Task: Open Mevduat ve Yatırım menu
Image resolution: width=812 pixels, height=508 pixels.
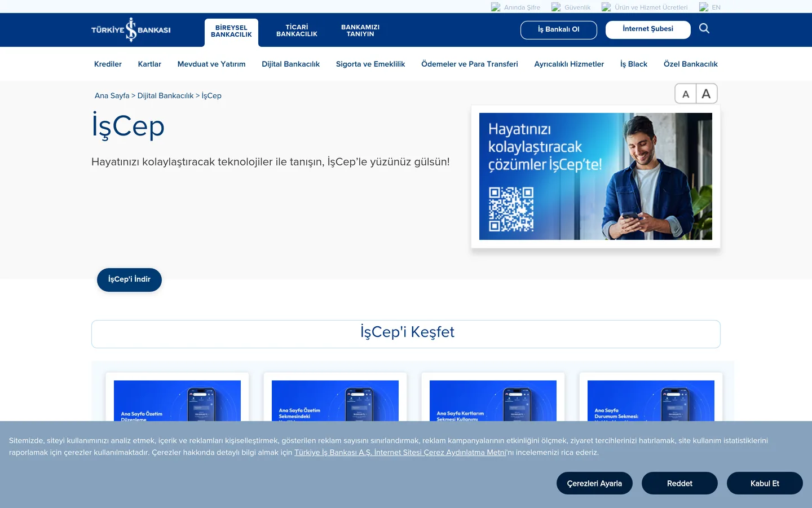Action: tap(211, 64)
